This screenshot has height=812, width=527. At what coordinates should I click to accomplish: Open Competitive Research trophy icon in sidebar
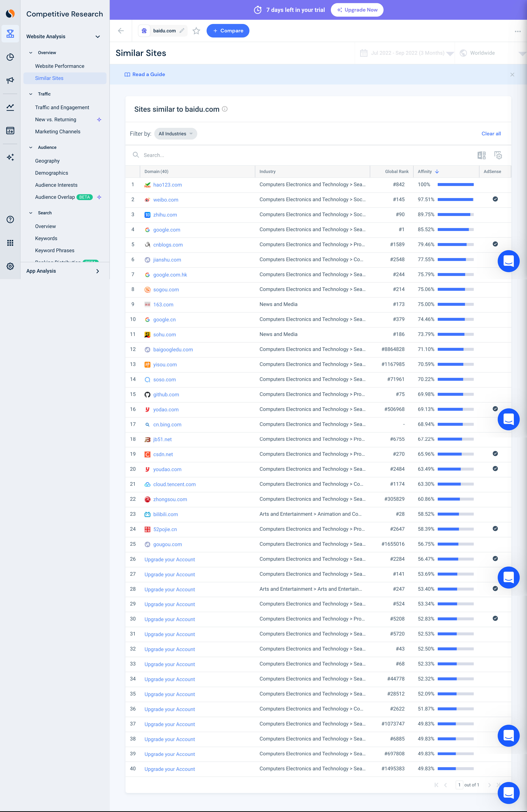coord(10,33)
